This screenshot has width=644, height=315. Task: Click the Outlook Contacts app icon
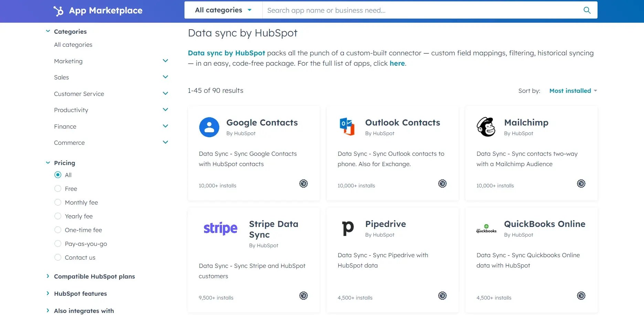[347, 127]
